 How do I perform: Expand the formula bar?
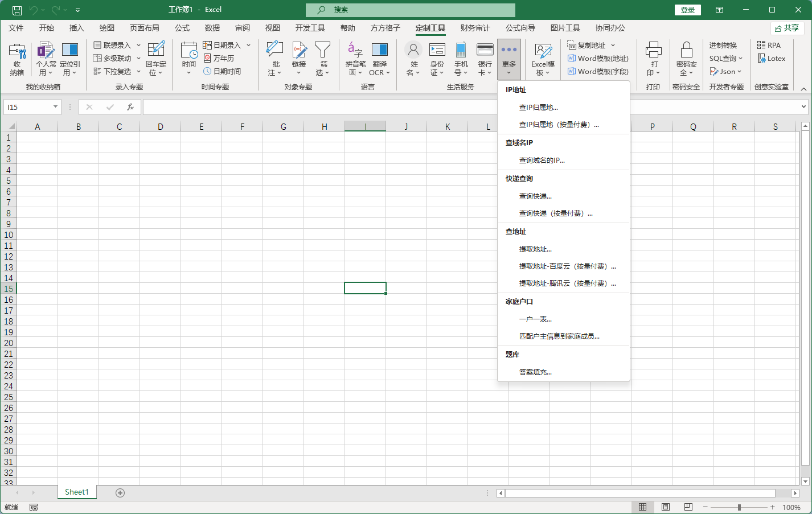pos(803,107)
